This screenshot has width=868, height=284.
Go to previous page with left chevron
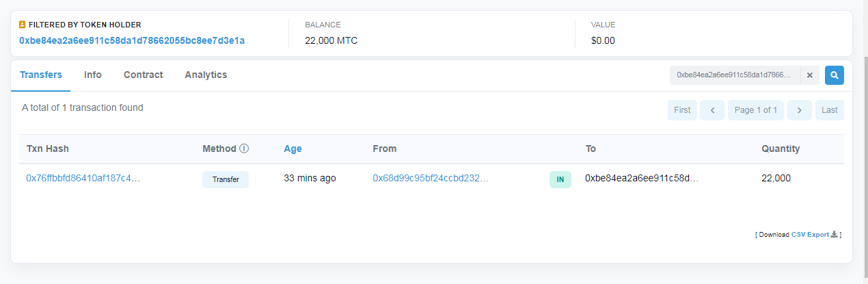click(712, 110)
